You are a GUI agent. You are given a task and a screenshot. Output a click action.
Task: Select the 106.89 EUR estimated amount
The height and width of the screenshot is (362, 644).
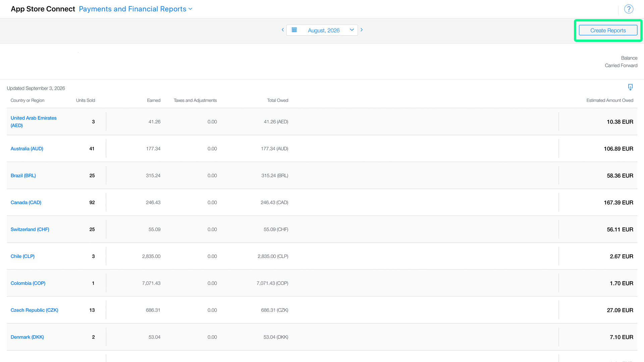click(619, 148)
